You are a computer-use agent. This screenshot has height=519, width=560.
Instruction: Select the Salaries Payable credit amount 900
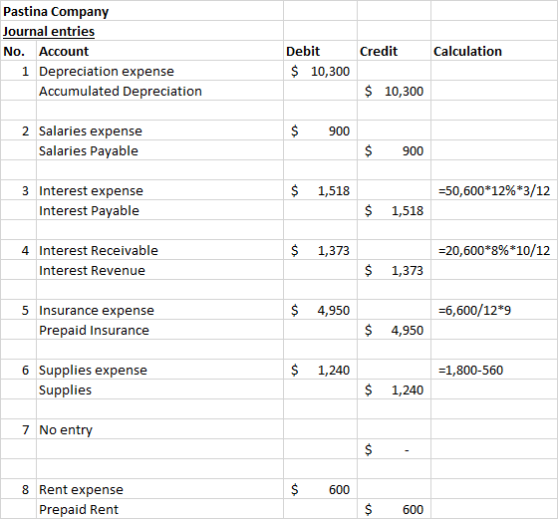pyautogui.click(x=394, y=151)
